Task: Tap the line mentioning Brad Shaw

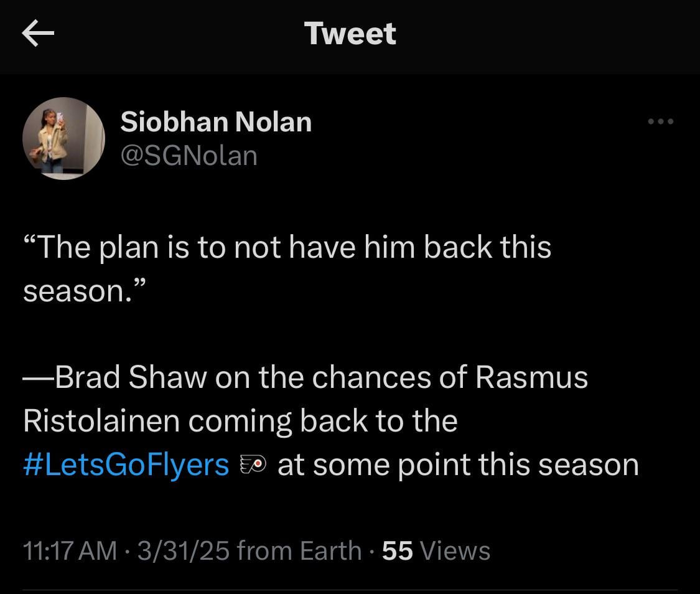Action: coord(305,377)
